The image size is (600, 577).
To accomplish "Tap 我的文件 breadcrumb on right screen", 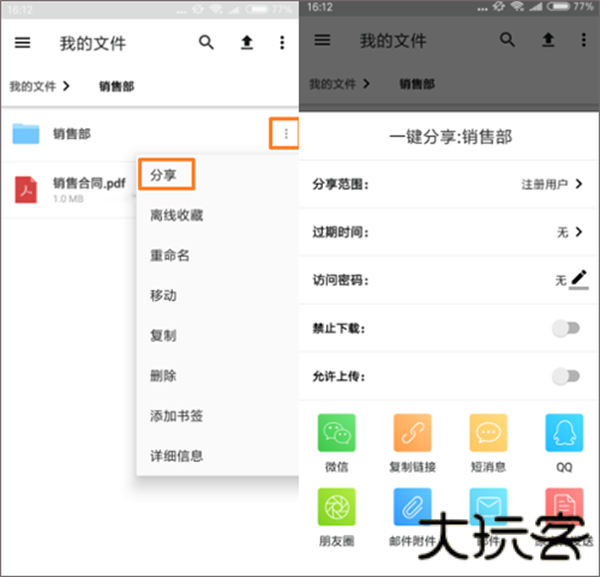I will 333,84.
